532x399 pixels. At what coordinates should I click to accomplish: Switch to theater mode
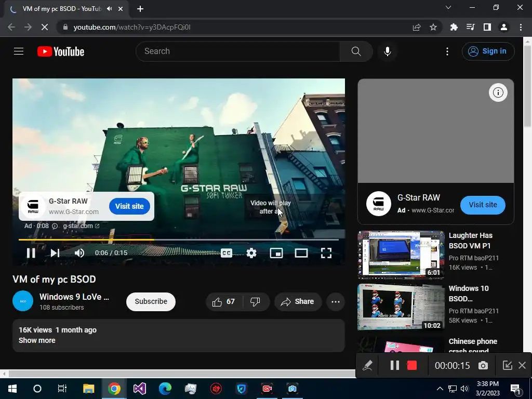[301, 253]
